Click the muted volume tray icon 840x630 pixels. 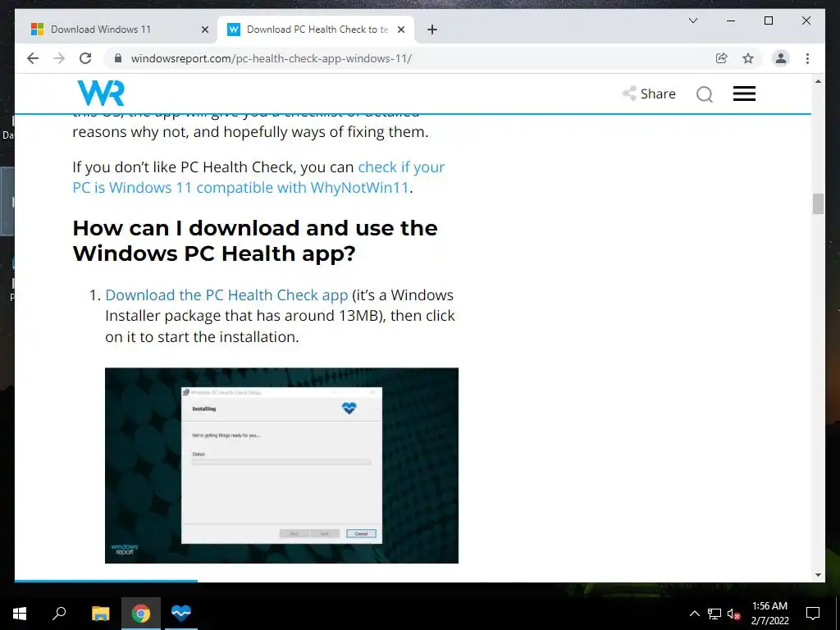point(733,614)
